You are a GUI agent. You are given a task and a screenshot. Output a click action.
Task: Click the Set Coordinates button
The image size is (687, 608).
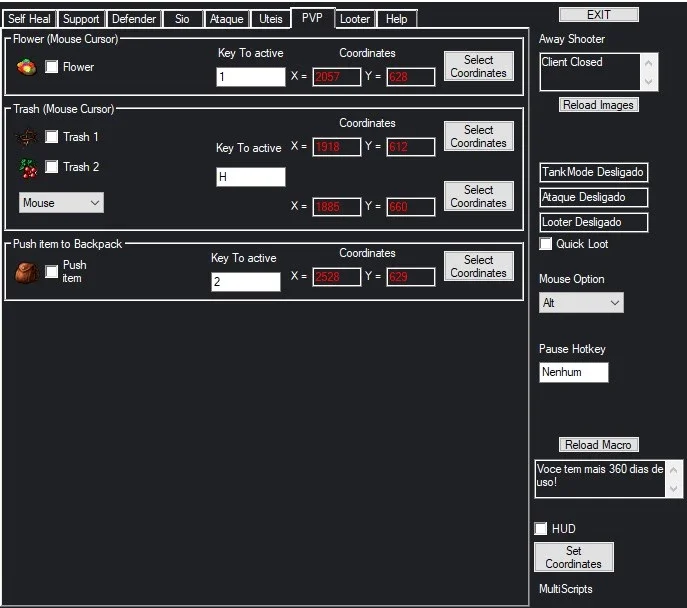point(574,557)
